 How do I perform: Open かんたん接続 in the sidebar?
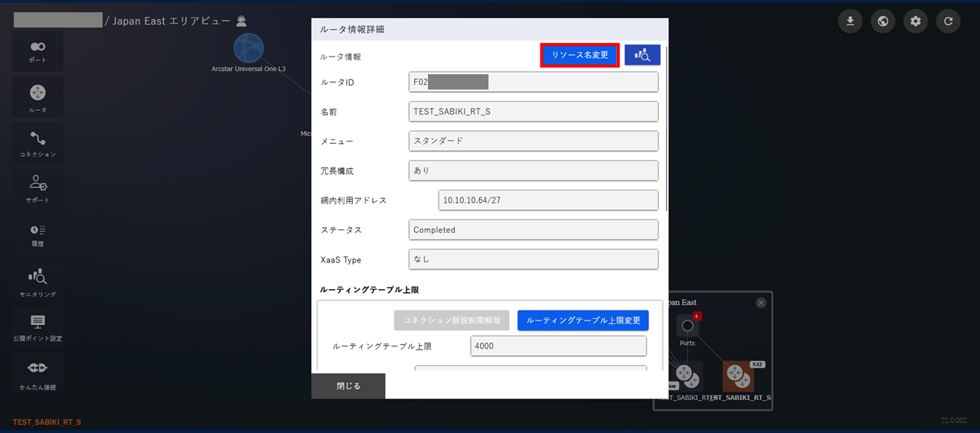pyautogui.click(x=38, y=373)
